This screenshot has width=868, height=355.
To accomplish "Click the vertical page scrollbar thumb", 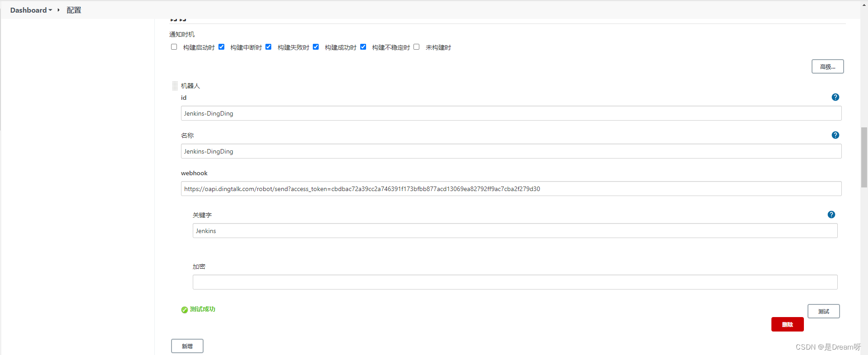I will (864, 157).
